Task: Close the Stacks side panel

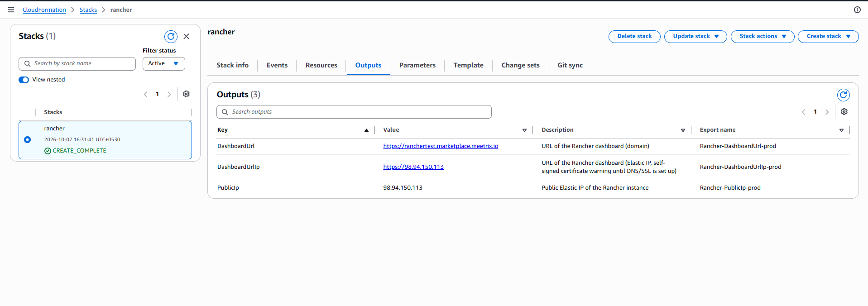Action: [x=186, y=36]
